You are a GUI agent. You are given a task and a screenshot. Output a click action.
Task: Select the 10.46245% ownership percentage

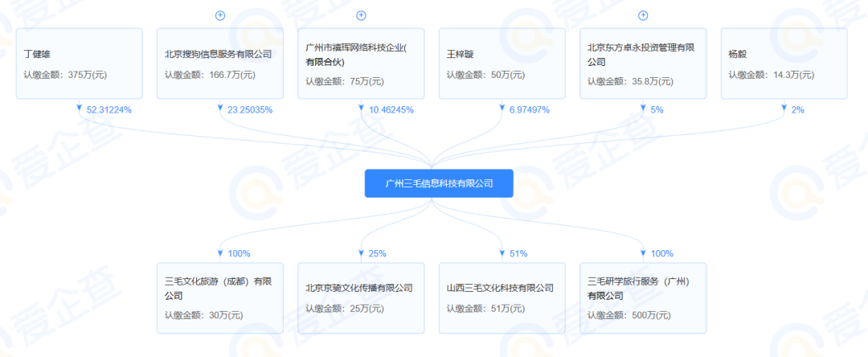point(391,110)
